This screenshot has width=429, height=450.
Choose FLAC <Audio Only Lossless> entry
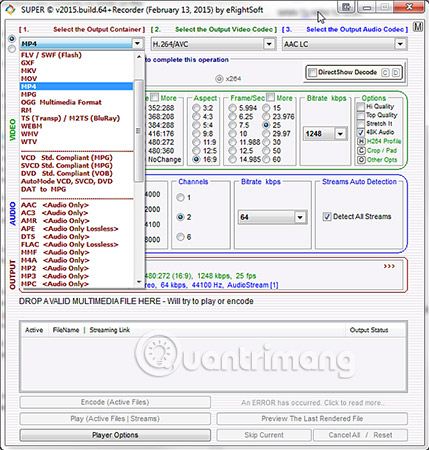click(76, 244)
